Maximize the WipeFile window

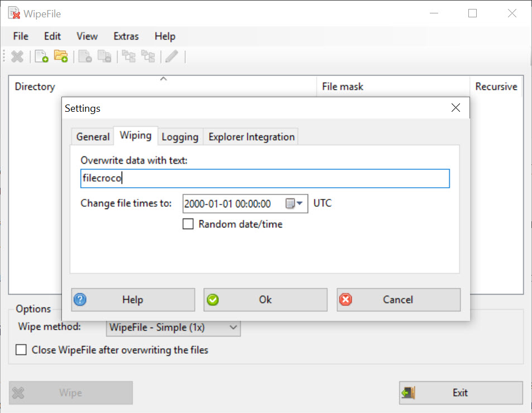[472, 13]
